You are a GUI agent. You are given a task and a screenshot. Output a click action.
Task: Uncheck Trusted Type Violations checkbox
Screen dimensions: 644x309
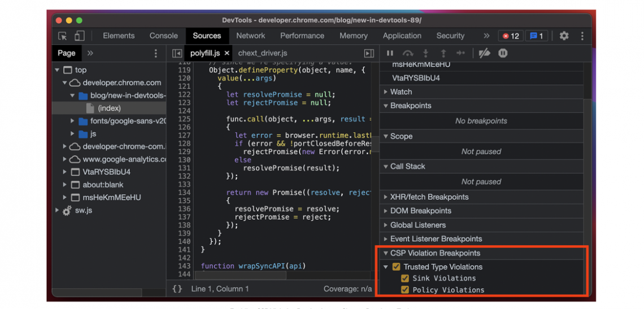pyautogui.click(x=397, y=267)
